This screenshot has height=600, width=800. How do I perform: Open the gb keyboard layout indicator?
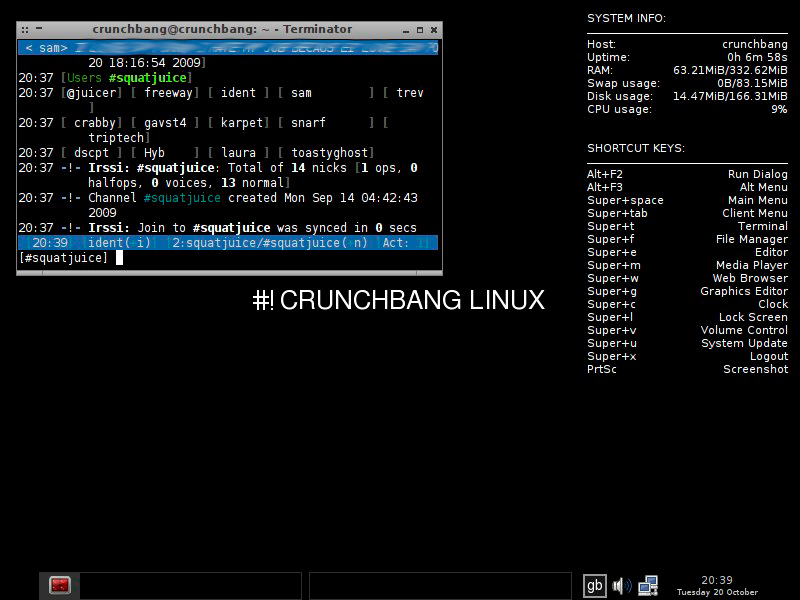click(595, 586)
